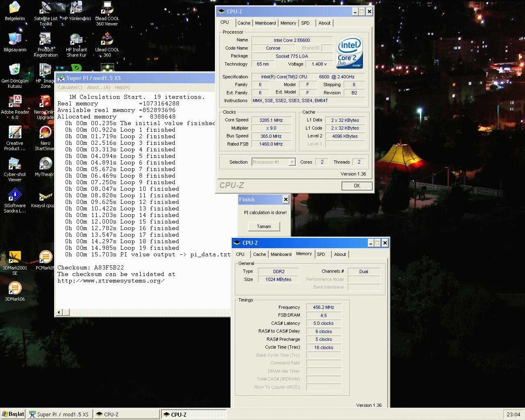Open Creative Product desktop icon

pyautogui.click(x=15, y=138)
